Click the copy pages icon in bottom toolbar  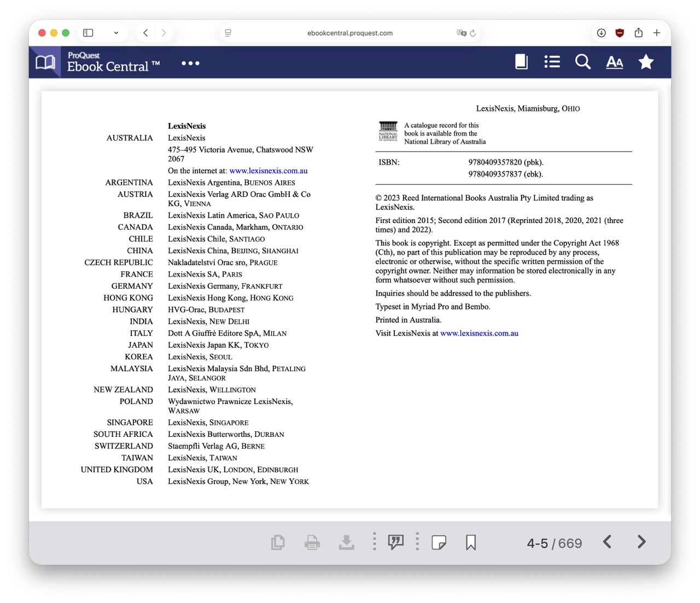pos(278,542)
